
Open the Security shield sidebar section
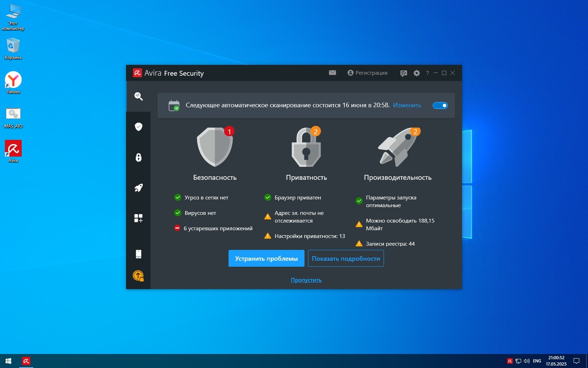[138, 127]
